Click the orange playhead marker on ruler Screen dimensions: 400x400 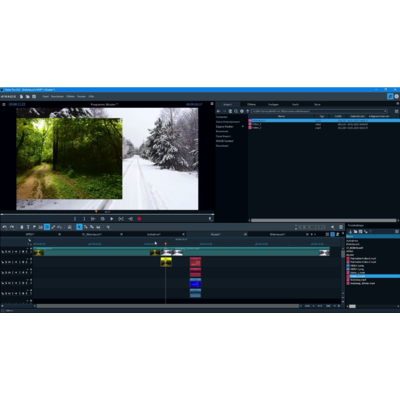166,244
